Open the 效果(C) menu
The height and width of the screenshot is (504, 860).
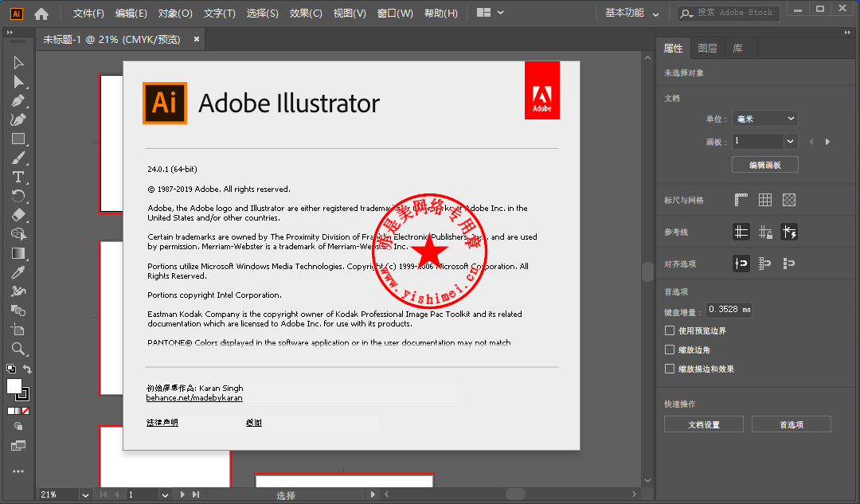coord(306,14)
